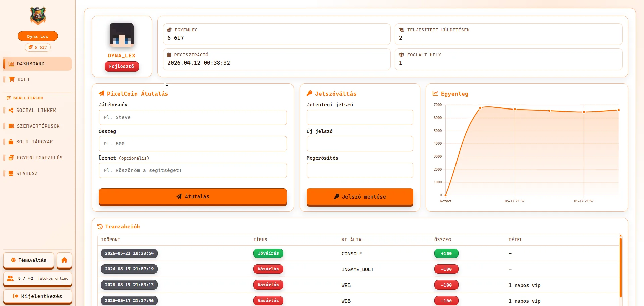Focus the Jelenlegi jelszó field
The width and height of the screenshot is (644, 306).
[x=360, y=117]
